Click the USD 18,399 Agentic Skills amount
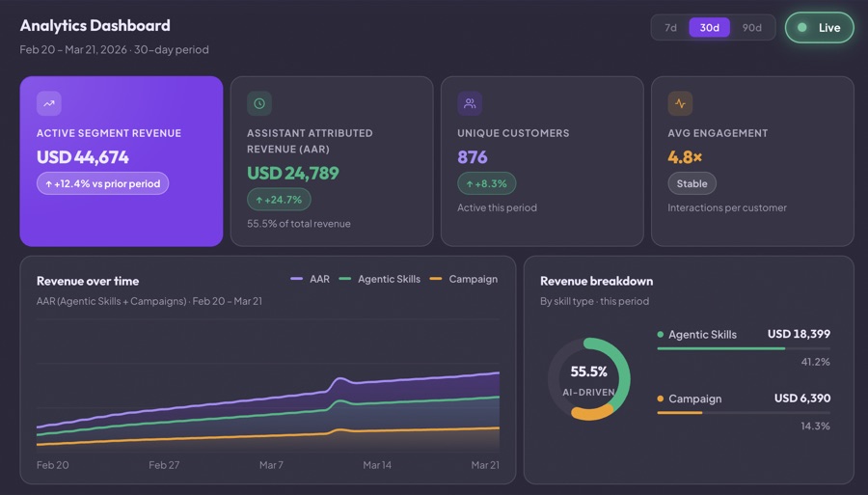 click(799, 334)
